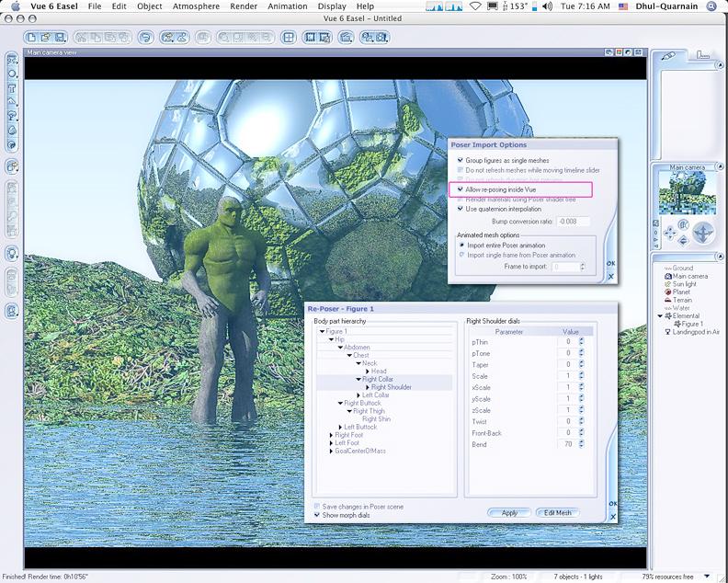
Task: Select the 3D Text tool in left toolbar
Action: [12, 88]
